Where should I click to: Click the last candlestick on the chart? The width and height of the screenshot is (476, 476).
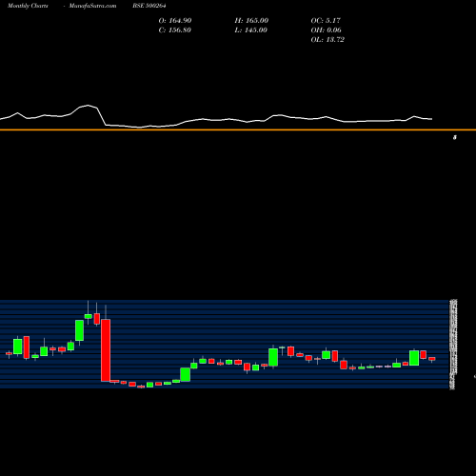(x=432, y=359)
